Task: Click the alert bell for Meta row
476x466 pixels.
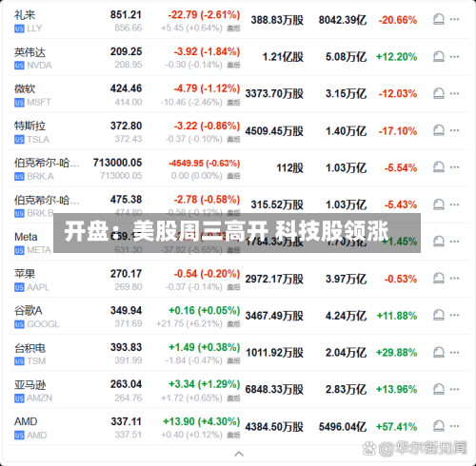Action: pyautogui.click(x=439, y=242)
